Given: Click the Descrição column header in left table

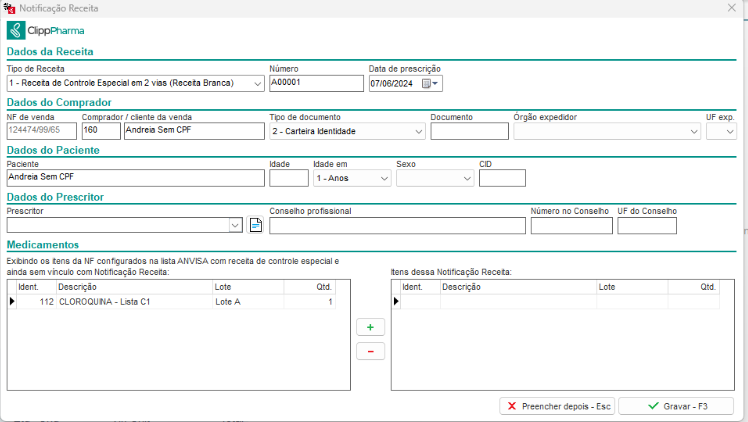Looking at the screenshot, I should [x=132, y=286].
